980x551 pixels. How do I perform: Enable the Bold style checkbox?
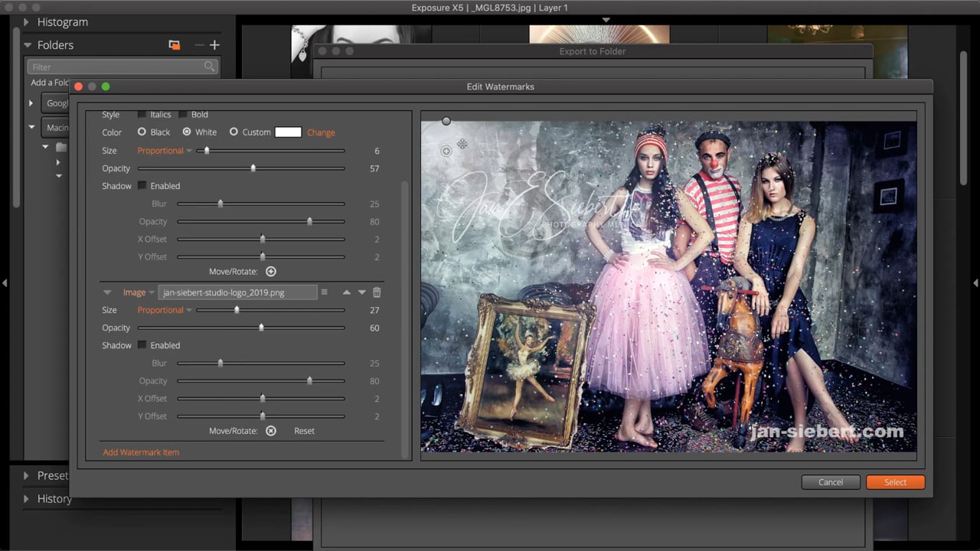[x=183, y=115]
